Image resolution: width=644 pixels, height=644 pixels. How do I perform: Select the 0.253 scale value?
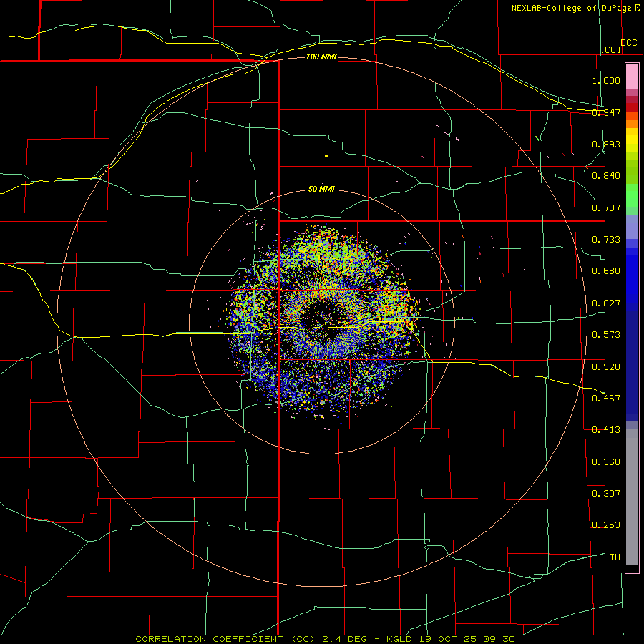tap(606, 525)
